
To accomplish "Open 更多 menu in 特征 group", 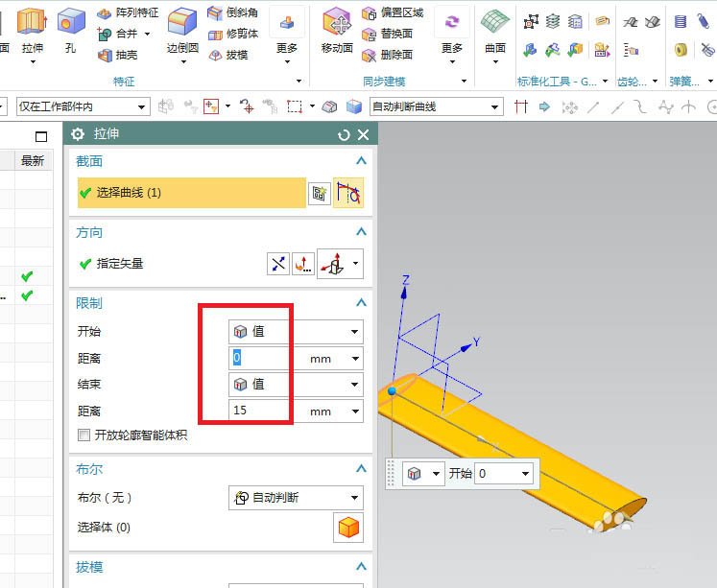I will click(287, 35).
